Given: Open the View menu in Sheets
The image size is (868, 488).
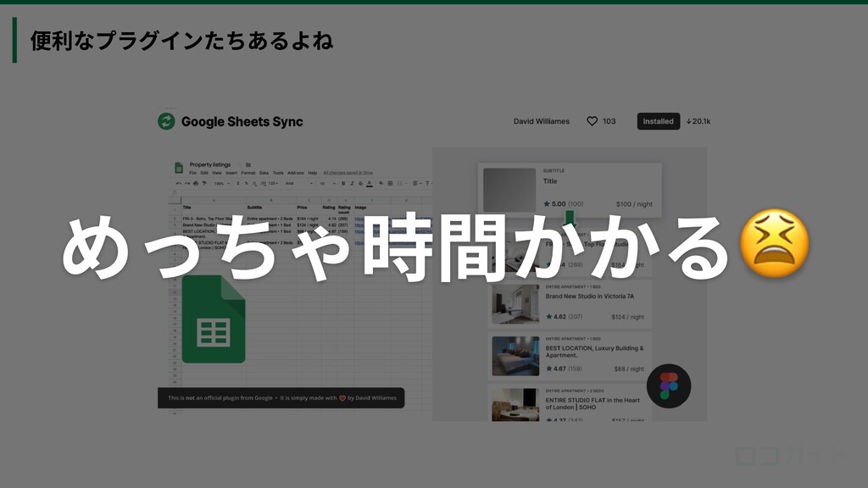Looking at the screenshot, I should coord(217,173).
